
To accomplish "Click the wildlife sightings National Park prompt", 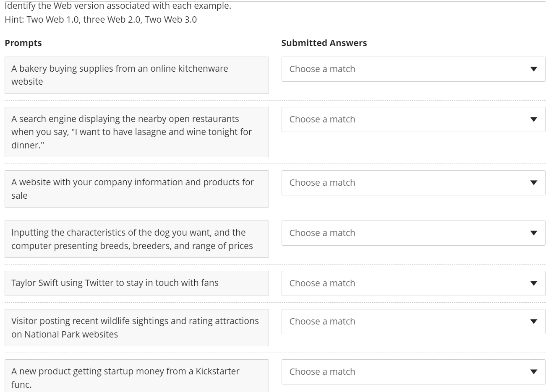I will tap(136, 327).
